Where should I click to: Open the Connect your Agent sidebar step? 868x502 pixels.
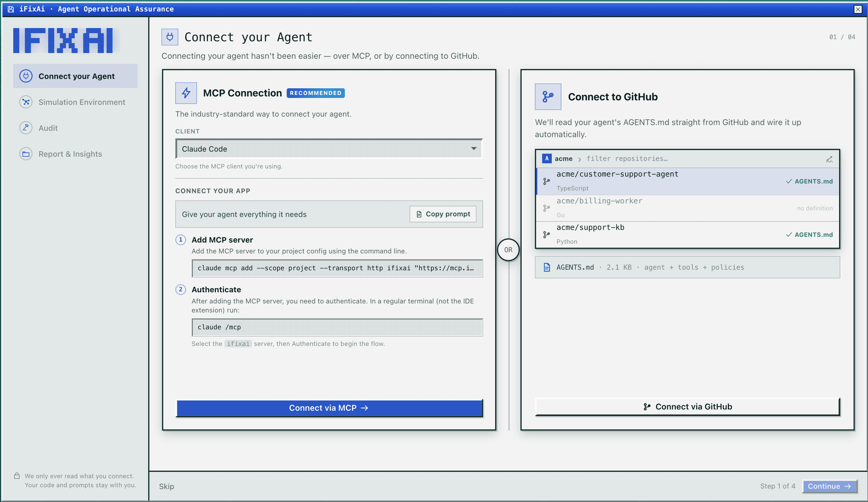pos(75,76)
